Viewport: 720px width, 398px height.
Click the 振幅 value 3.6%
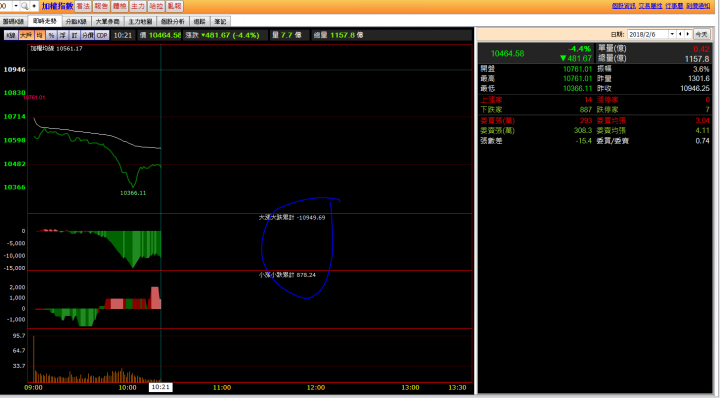[701, 69]
